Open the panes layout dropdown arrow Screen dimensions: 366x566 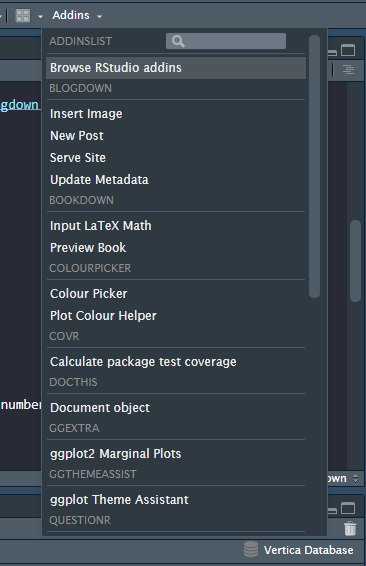(x=40, y=17)
